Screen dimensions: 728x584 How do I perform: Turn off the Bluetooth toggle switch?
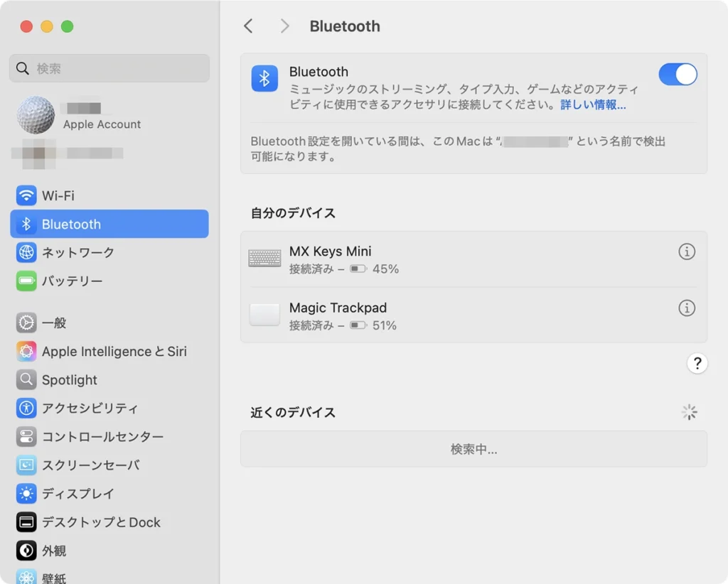tap(678, 74)
